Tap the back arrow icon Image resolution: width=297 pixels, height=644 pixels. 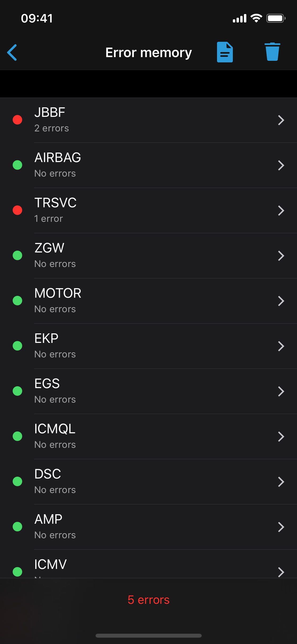(x=12, y=52)
